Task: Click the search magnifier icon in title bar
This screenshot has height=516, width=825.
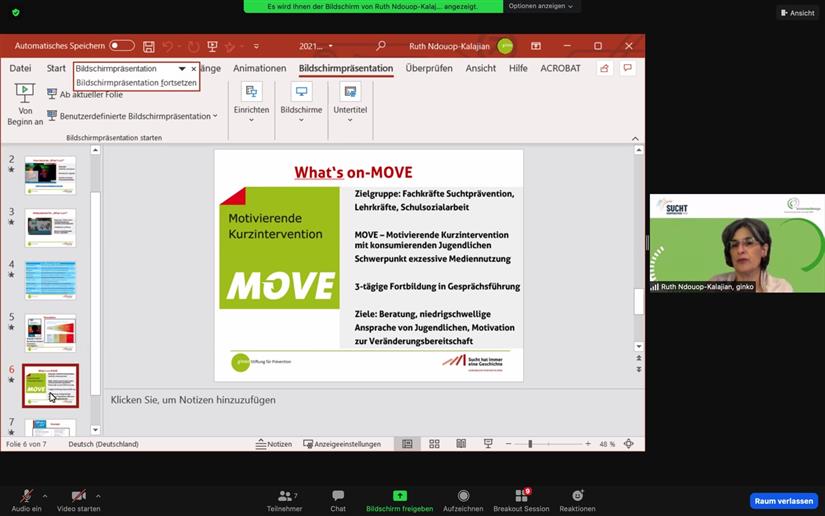Action: coord(380,46)
